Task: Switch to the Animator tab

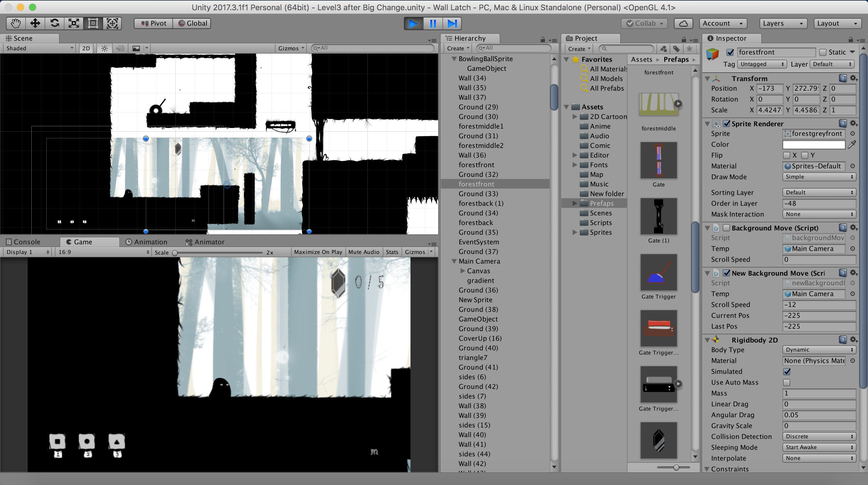Action: point(205,242)
